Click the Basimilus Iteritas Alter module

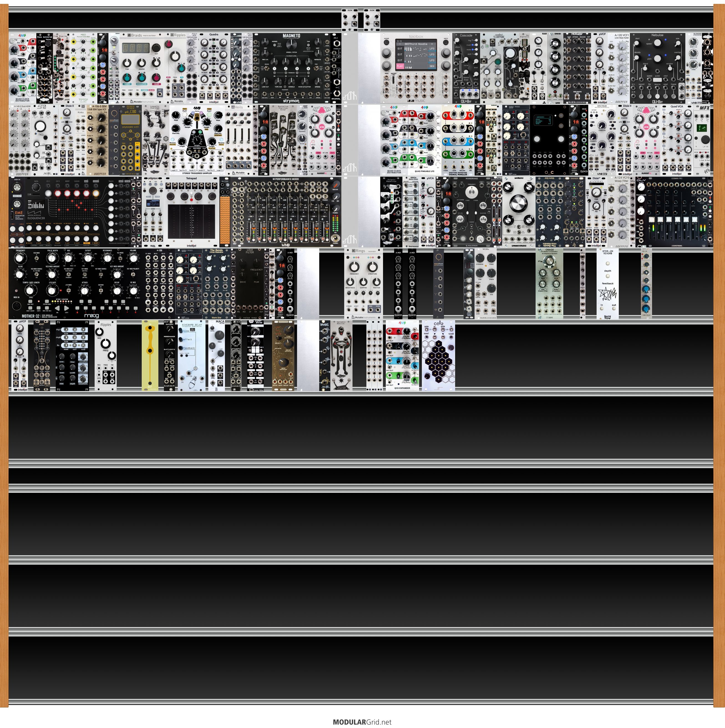click(x=283, y=140)
